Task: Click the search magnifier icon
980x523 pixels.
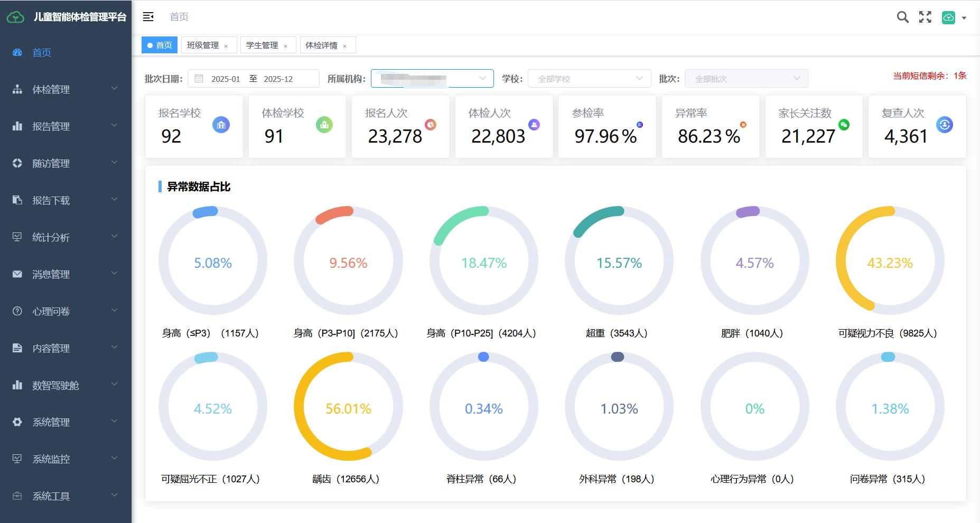Action: point(903,17)
